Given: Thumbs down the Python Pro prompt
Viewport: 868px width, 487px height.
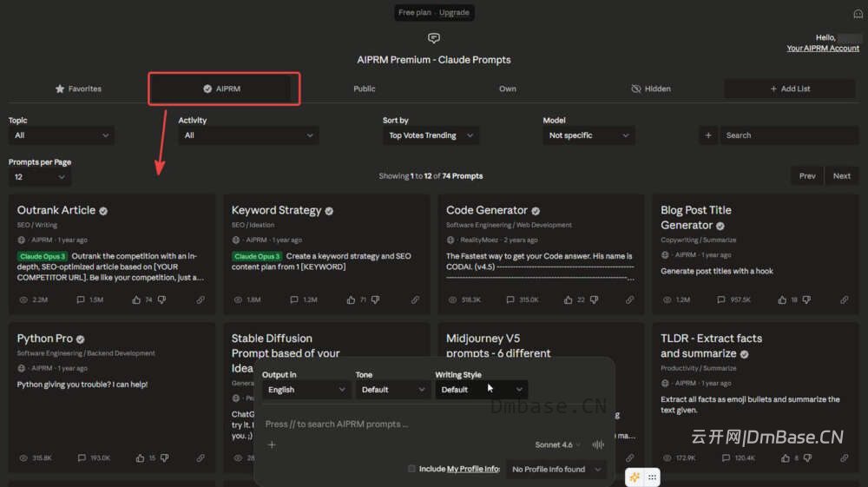Looking at the screenshot, I should point(164,457).
